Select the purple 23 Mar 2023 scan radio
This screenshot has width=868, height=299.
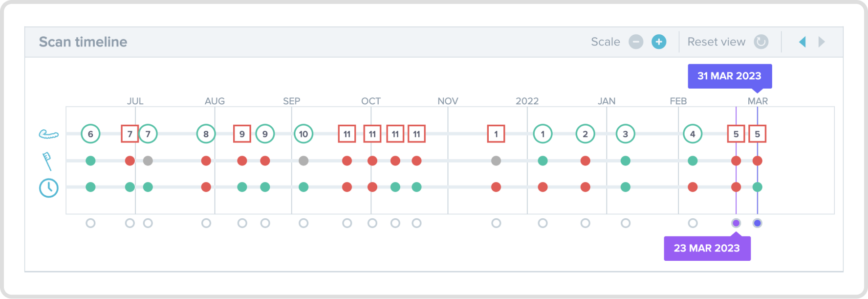[736, 223]
